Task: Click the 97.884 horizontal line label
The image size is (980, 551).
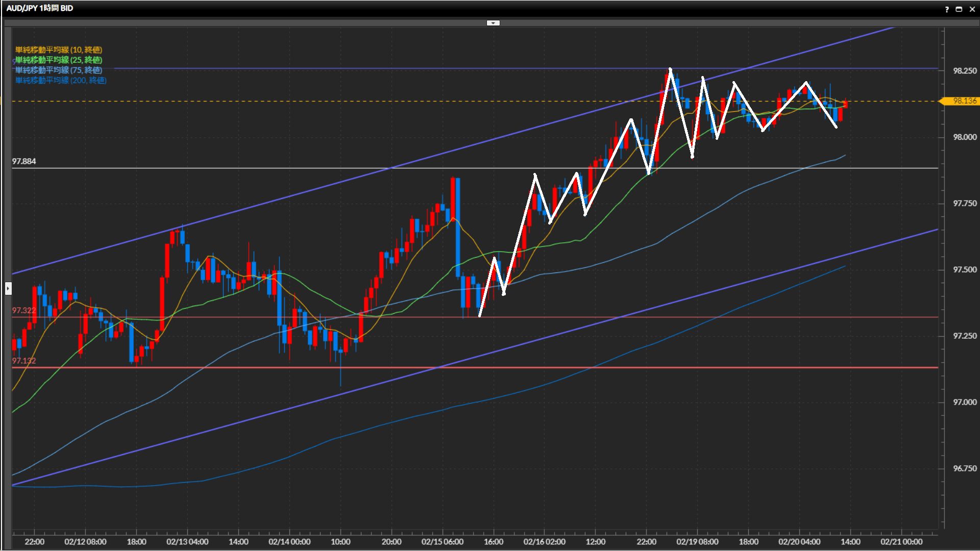Action: pos(24,161)
